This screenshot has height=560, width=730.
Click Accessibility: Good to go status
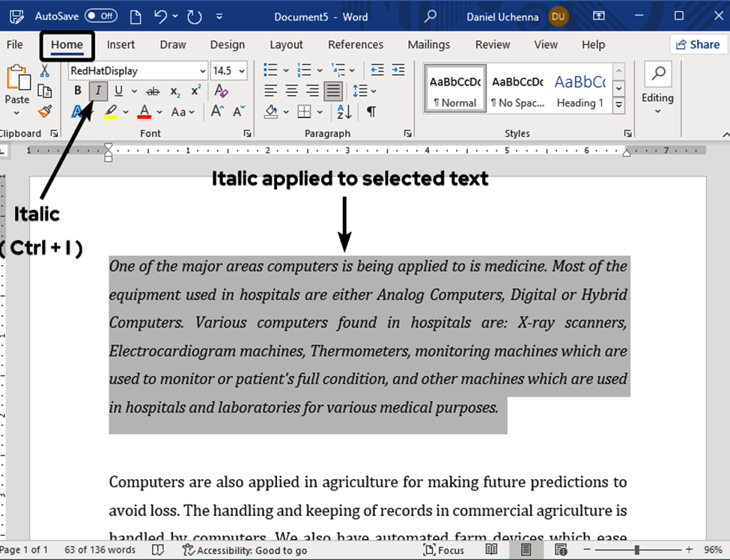(245, 550)
